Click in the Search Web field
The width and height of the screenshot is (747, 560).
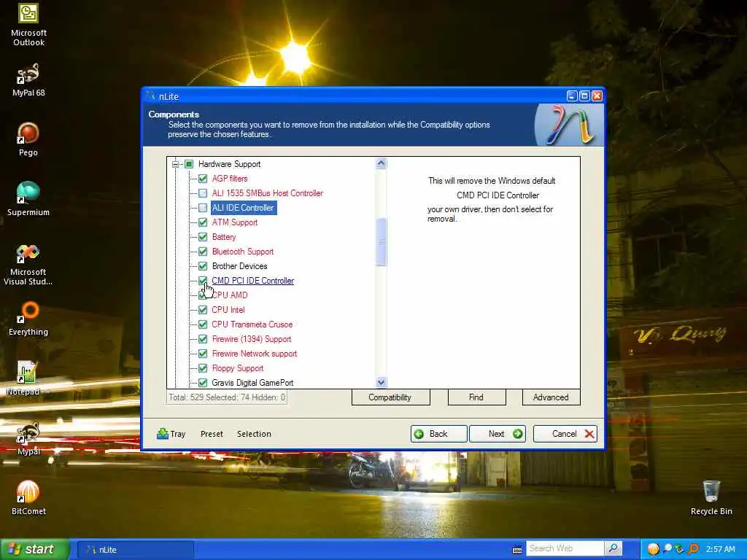click(565, 548)
